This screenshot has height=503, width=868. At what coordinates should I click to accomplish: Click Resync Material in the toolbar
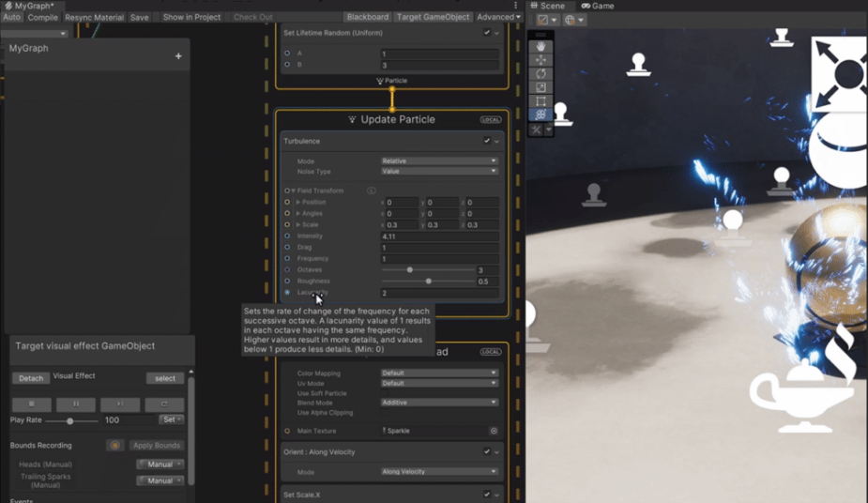94,17
